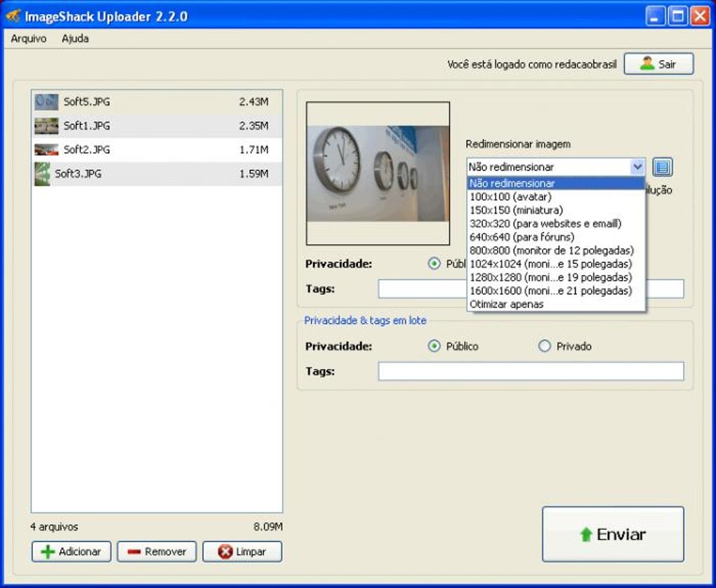
Task: Choose 100x100 (avatar) resize option
Action: point(556,196)
